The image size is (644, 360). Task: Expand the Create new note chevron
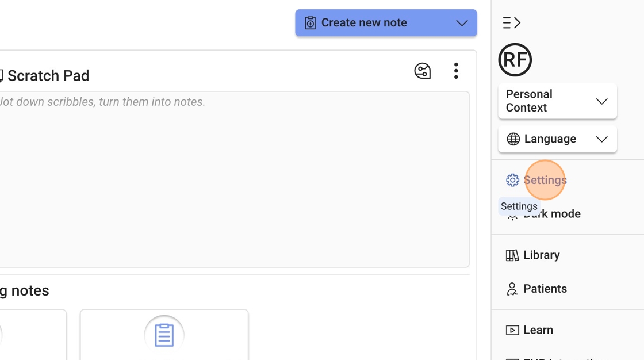(x=462, y=23)
